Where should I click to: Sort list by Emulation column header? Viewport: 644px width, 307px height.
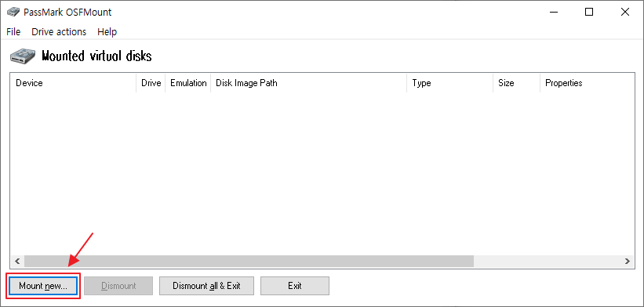click(x=188, y=83)
